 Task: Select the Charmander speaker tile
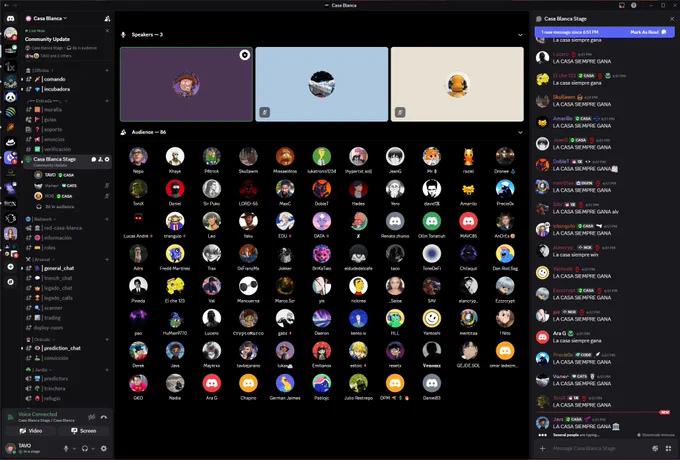457,84
